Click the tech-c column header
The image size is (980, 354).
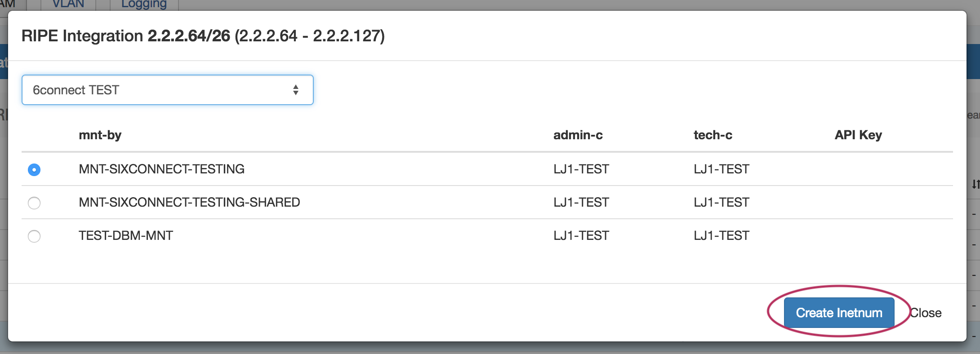713,135
